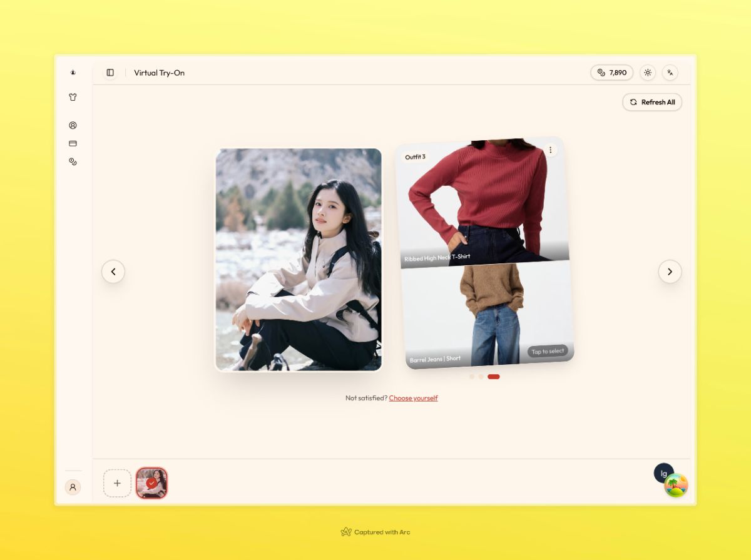
Task: Toggle the light/dark theme sun button
Action: 648,73
